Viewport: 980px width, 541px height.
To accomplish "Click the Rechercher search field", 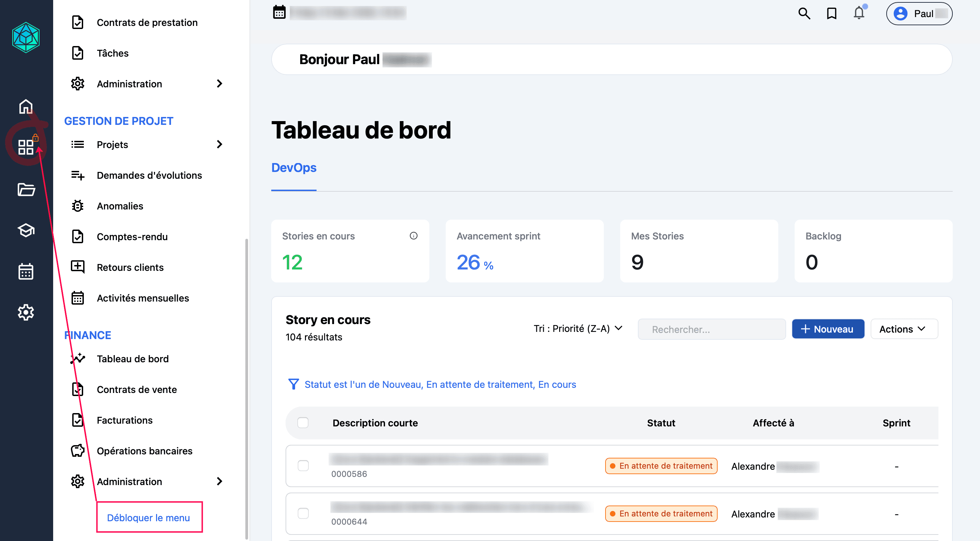I will coord(711,329).
